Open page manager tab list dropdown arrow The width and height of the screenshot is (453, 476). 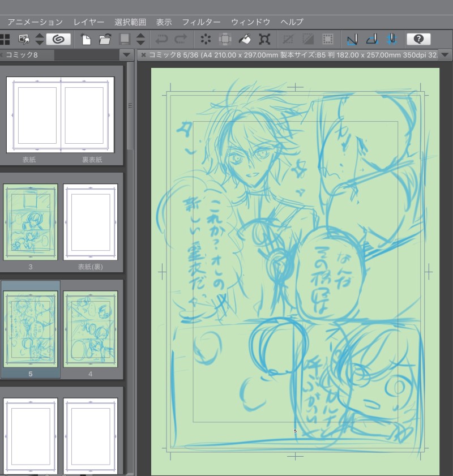(126, 55)
